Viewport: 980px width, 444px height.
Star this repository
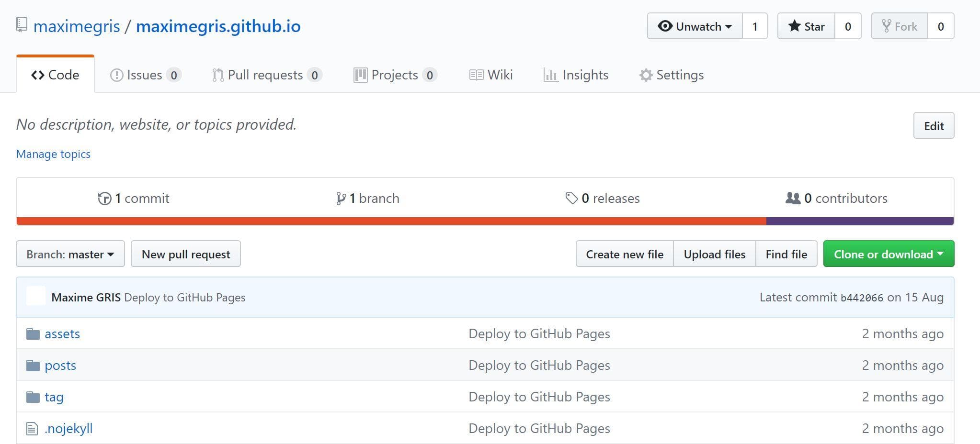(x=806, y=26)
